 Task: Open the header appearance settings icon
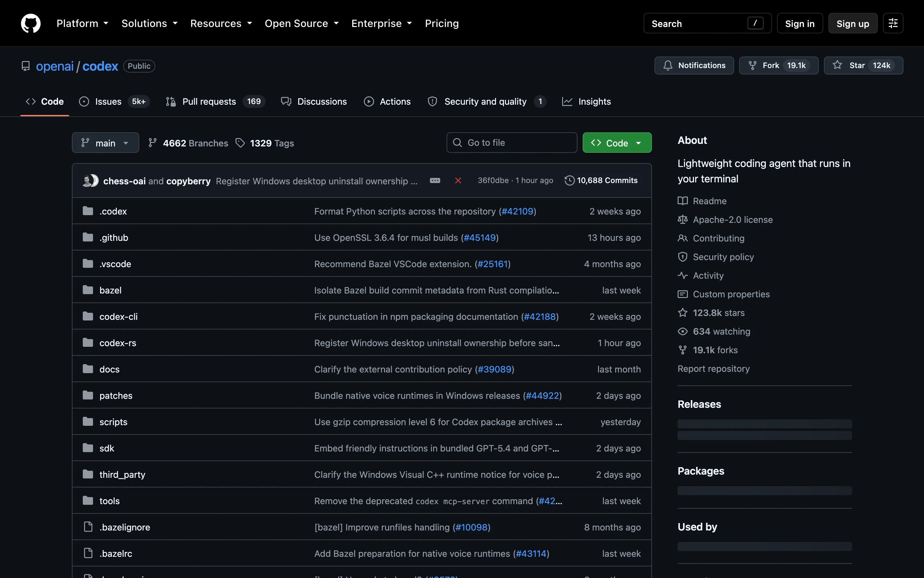pos(893,23)
